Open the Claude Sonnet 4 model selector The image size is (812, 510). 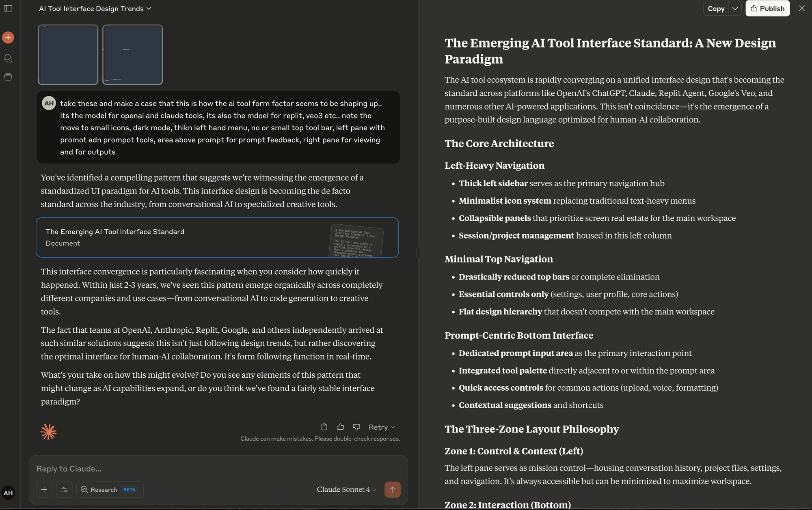pos(346,490)
